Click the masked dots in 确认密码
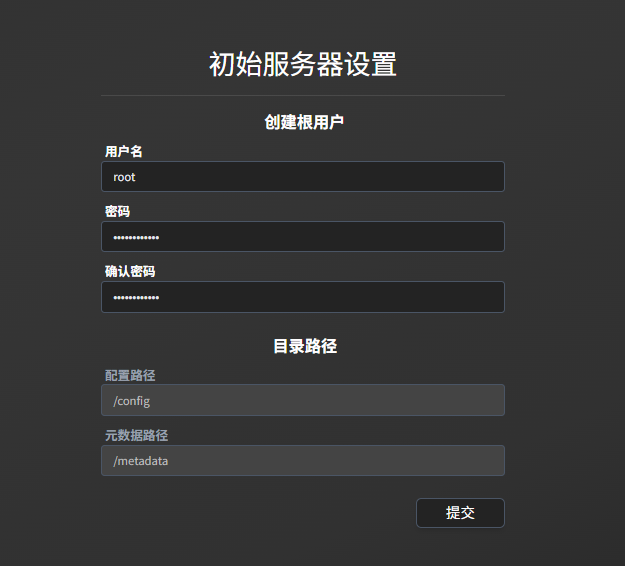Viewport: 625px width, 566px height. coord(136,298)
